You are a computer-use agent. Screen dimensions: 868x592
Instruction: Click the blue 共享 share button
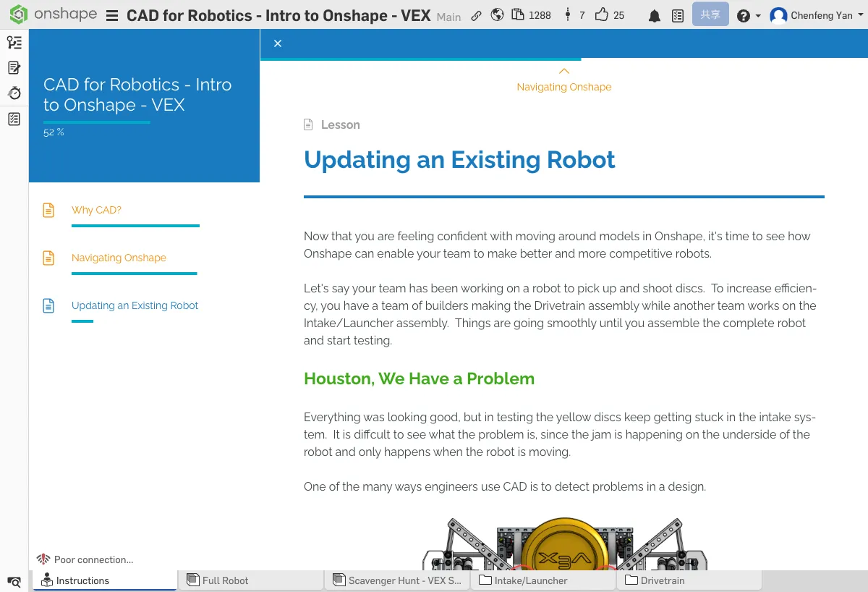pos(710,15)
